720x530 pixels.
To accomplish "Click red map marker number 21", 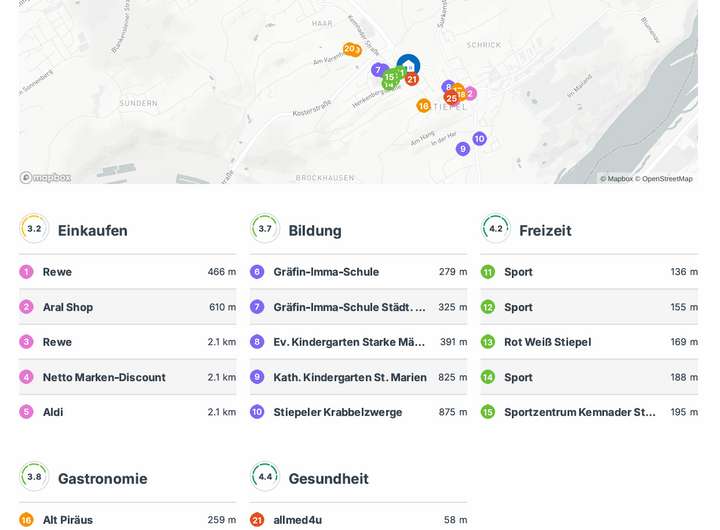I will click(x=412, y=79).
